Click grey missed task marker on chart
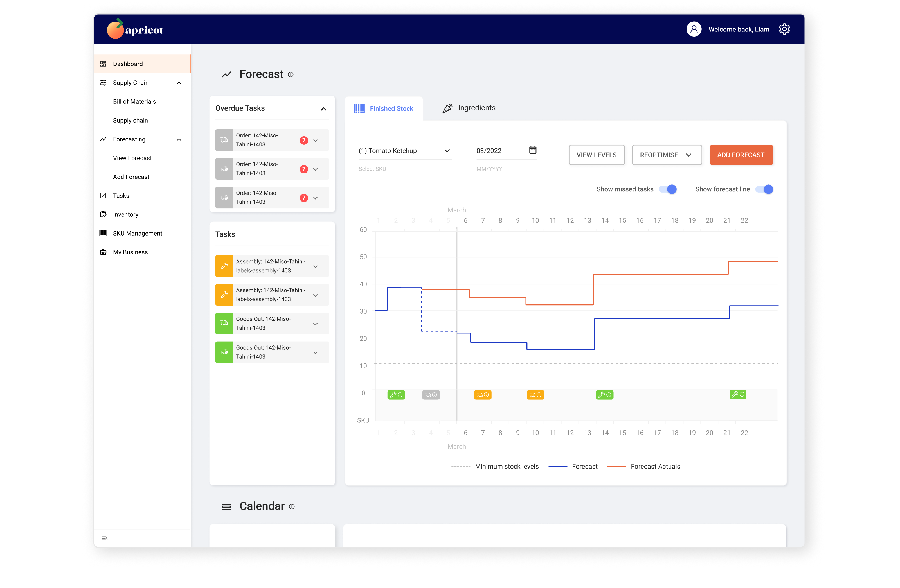Screen dimensions: 900x588 click(431, 395)
